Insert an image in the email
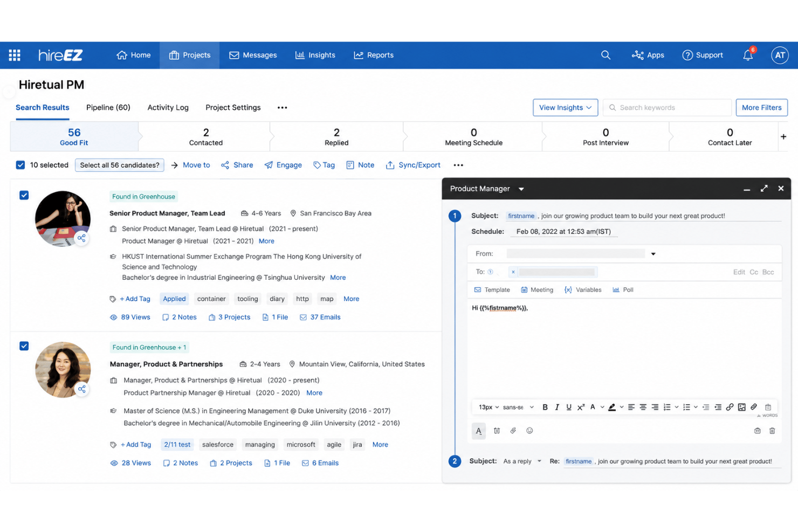The height and width of the screenshot is (532, 798). click(741, 407)
